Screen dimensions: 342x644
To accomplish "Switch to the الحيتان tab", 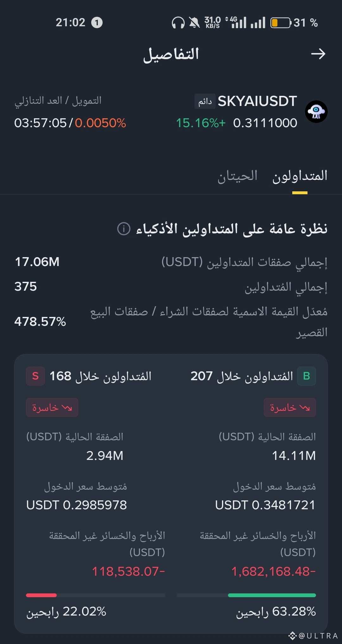I will click(237, 176).
